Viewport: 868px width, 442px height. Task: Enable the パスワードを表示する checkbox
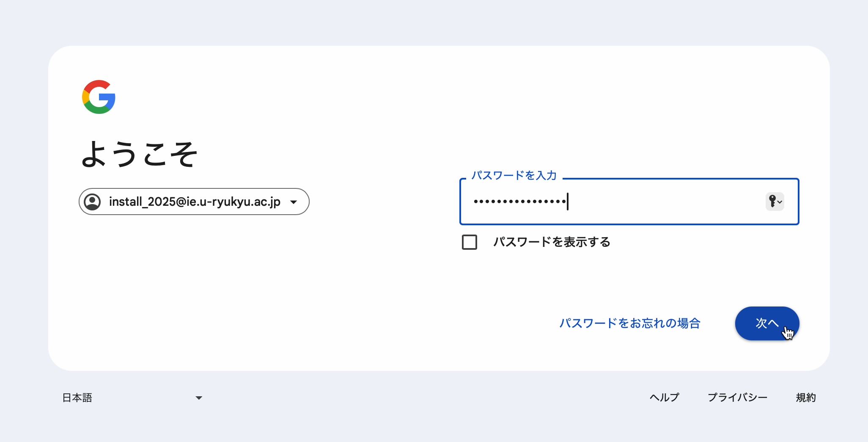click(470, 242)
